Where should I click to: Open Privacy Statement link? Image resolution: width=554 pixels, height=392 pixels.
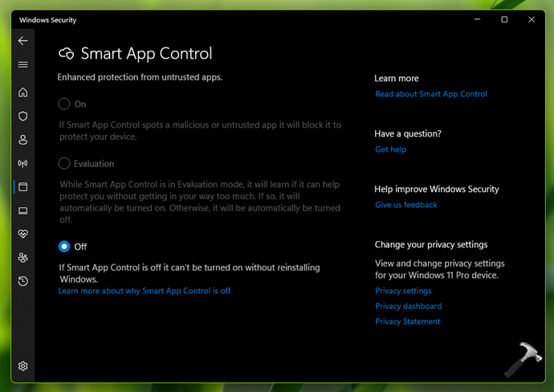[407, 321]
